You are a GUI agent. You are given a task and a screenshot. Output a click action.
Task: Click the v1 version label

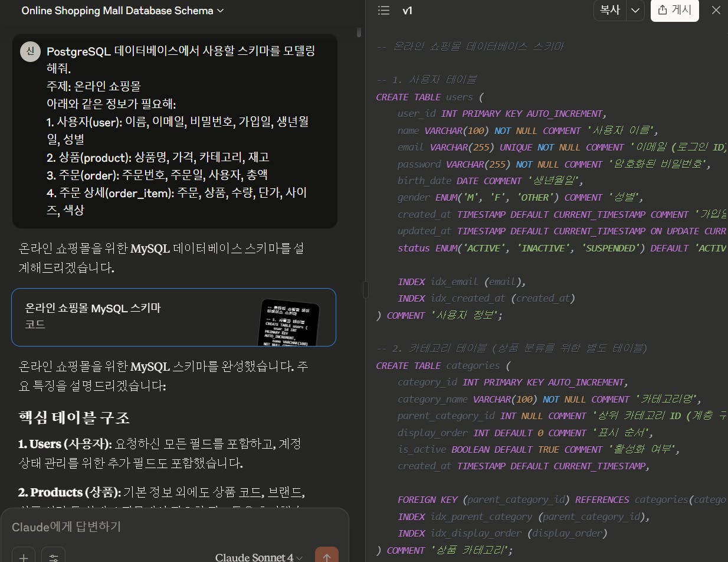(408, 11)
